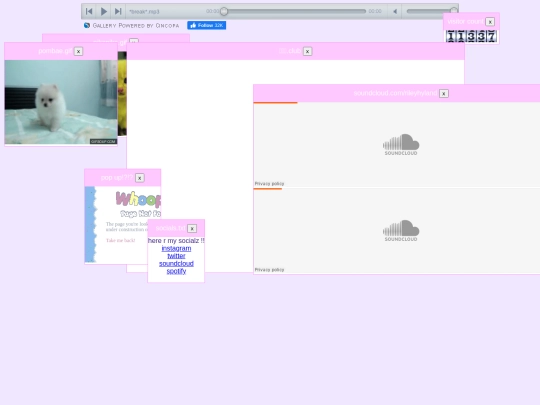Open the upper SoundCloud Privacy policy link
The height and width of the screenshot is (405, 540).
point(269,184)
